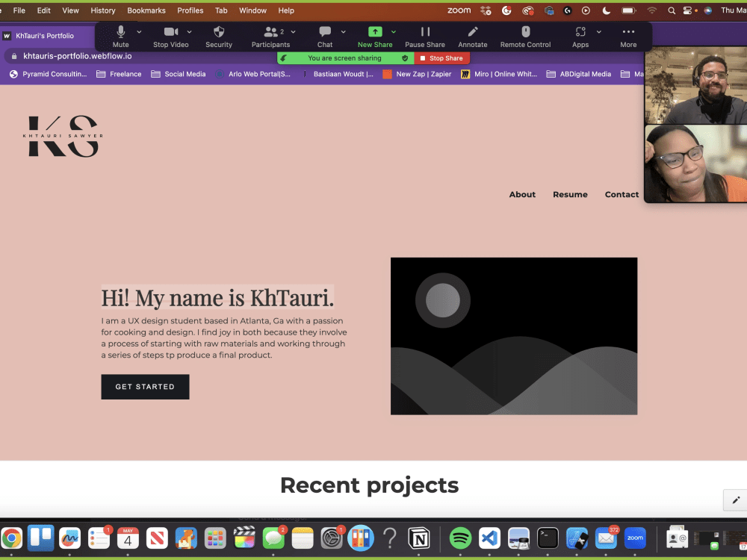Screen dimensions: 747x560
Task: Click the GET STARTED button
Action: pos(145,387)
